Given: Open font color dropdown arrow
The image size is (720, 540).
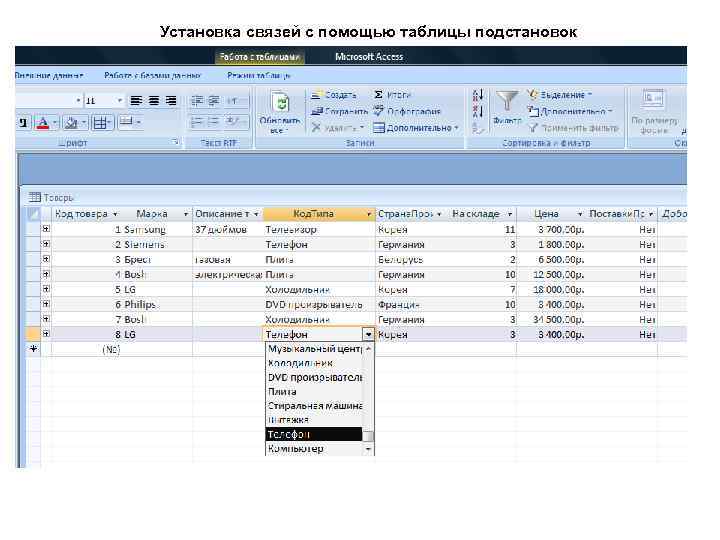Looking at the screenshot, I should click(x=55, y=123).
